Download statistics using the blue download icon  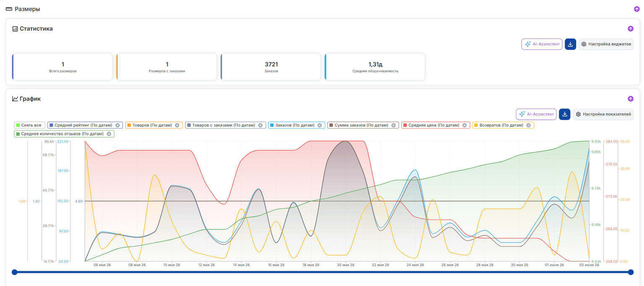[570, 44]
